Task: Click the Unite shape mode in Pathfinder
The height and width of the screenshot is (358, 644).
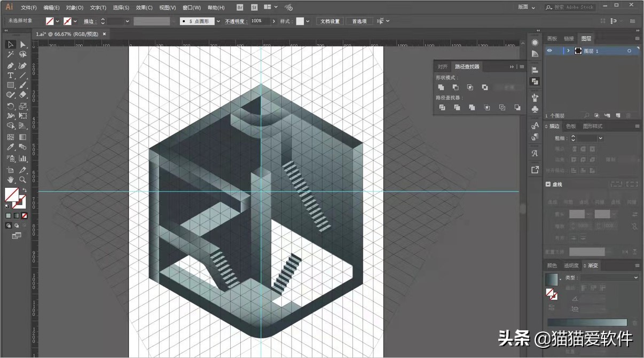Action: click(x=441, y=87)
